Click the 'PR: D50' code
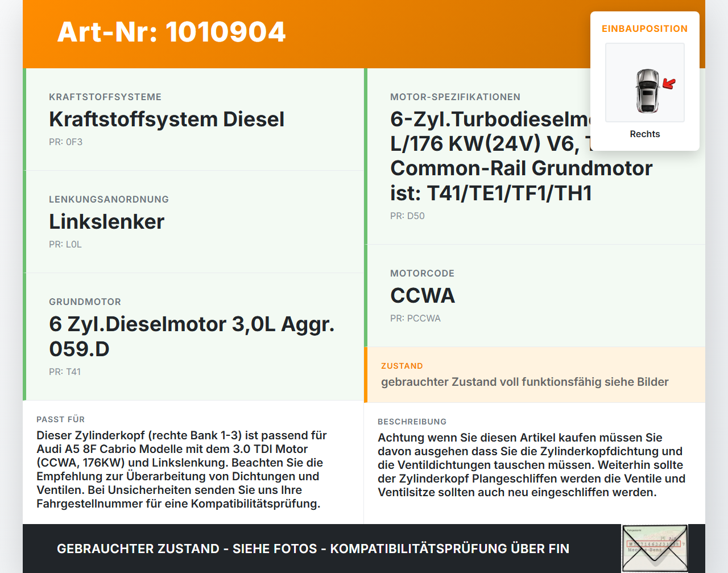Viewport: 728px width, 573px height. (407, 216)
